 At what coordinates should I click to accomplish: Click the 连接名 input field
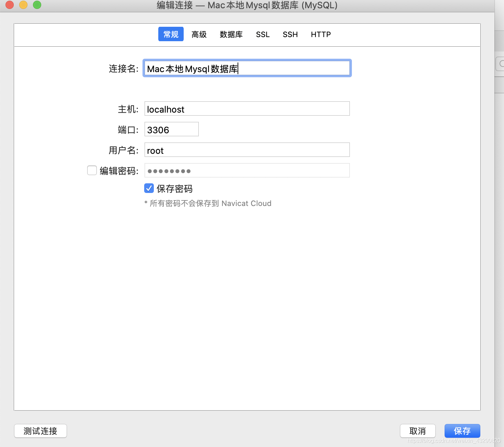click(247, 68)
